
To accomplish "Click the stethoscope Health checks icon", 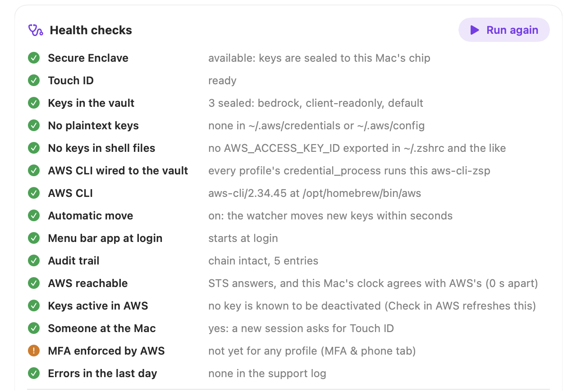I will (x=36, y=30).
